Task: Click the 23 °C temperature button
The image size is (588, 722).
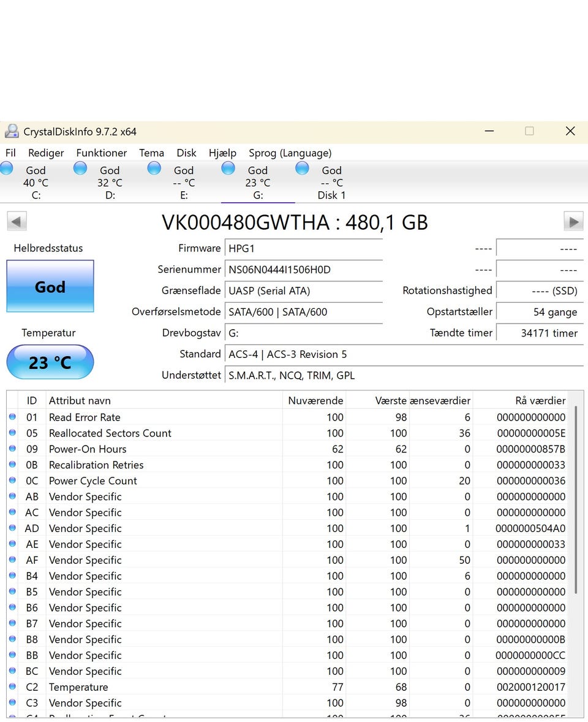Action: (50, 362)
